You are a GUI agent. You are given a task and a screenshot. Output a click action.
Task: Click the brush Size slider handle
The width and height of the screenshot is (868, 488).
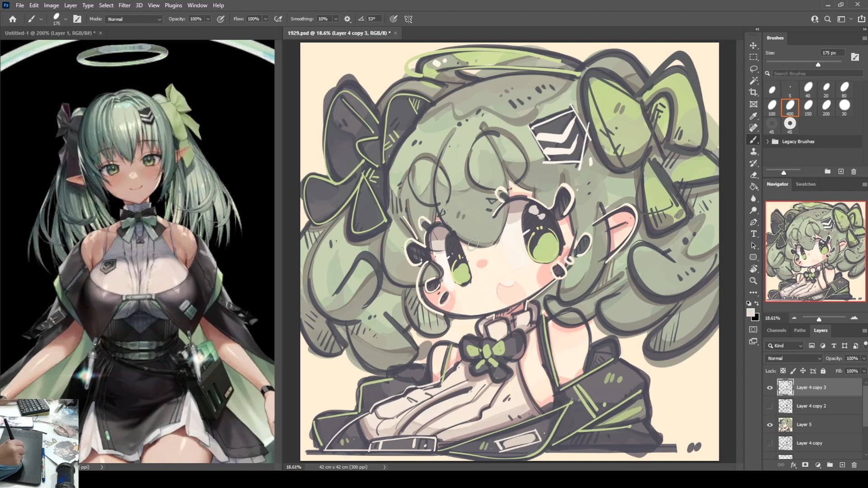pos(818,65)
